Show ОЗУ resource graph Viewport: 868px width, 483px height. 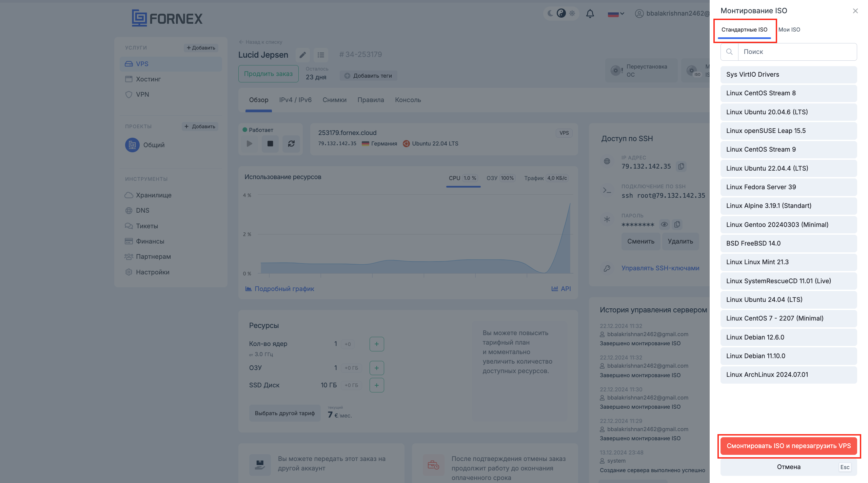click(501, 178)
